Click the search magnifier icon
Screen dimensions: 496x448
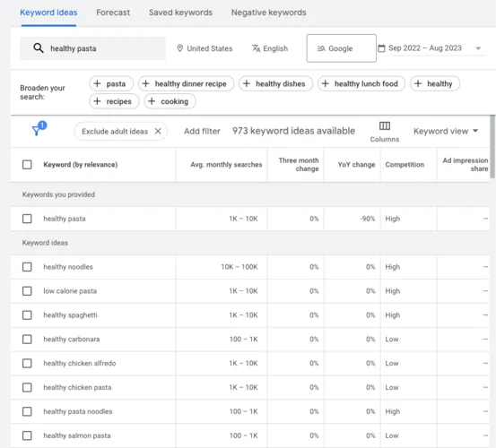[x=39, y=48]
